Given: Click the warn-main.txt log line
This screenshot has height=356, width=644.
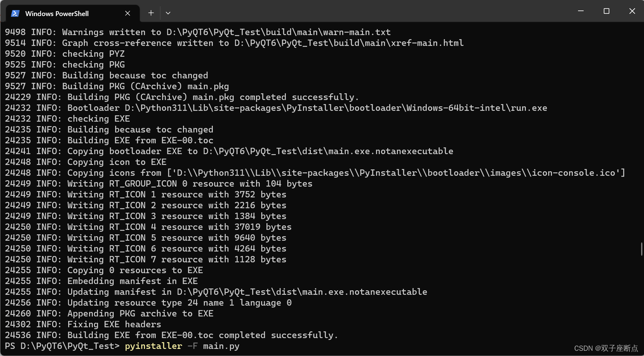Looking at the screenshot, I should 198,32.
